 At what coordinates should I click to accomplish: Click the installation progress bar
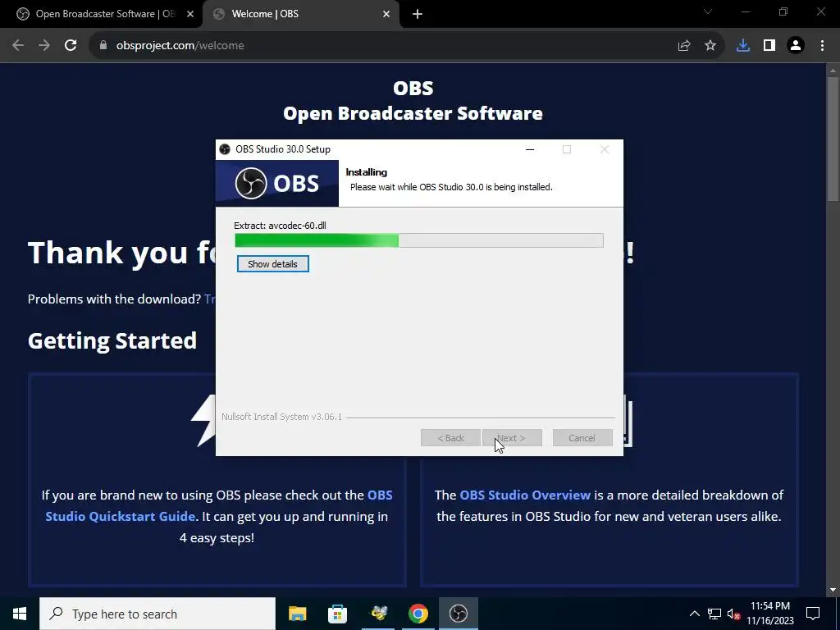419,240
